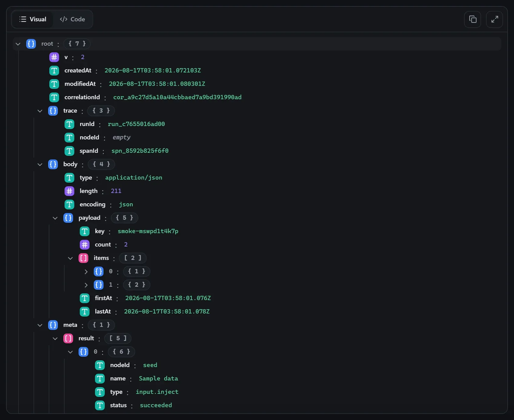Expand viewer to fullscreen
The width and height of the screenshot is (514, 420).
click(495, 19)
